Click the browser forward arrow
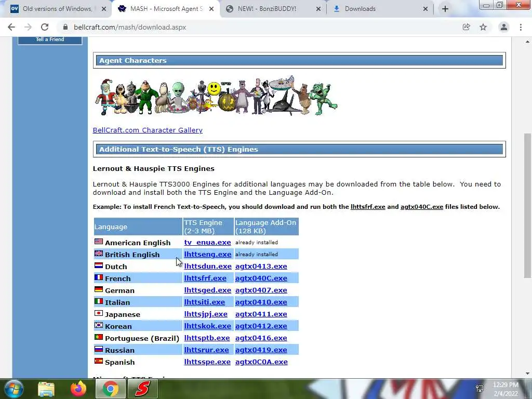The image size is (532, 399). (28, 27)
